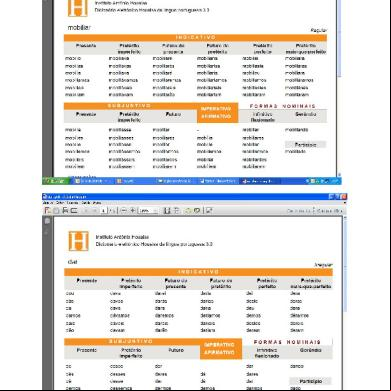Open the zoom percentage dropdown
Image resolution: width=391 pixels, height=391 pixels.
[x=155, y=211]
